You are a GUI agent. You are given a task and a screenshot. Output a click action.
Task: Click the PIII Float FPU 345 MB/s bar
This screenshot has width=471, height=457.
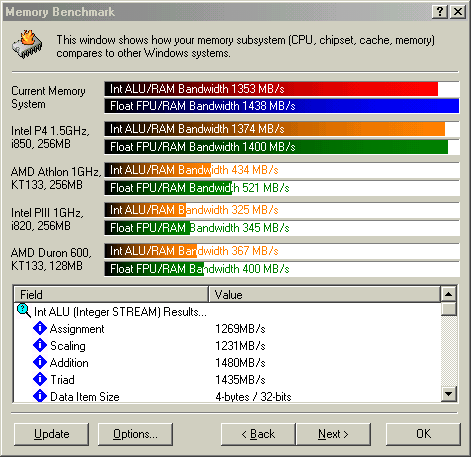(282, 228)
